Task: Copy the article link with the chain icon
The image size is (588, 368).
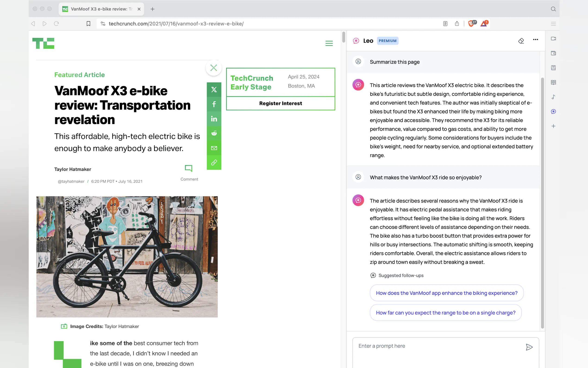Action: point(214,163)
